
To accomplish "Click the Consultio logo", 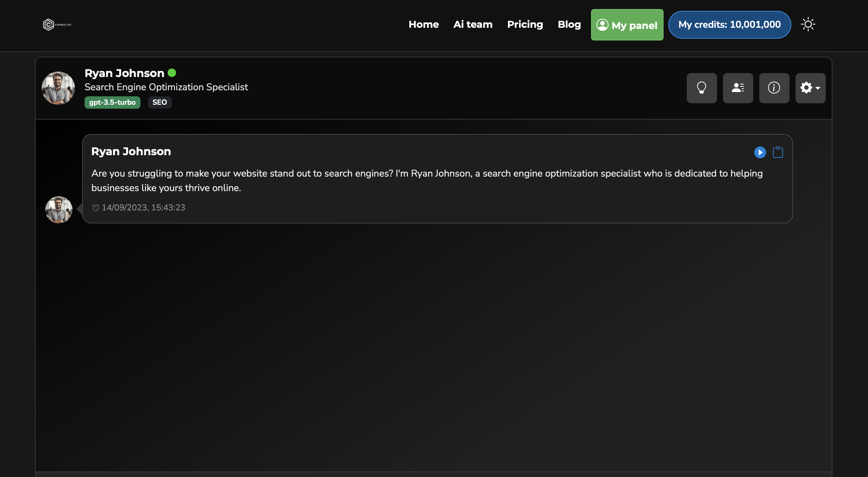I will [x=57, y=24].
